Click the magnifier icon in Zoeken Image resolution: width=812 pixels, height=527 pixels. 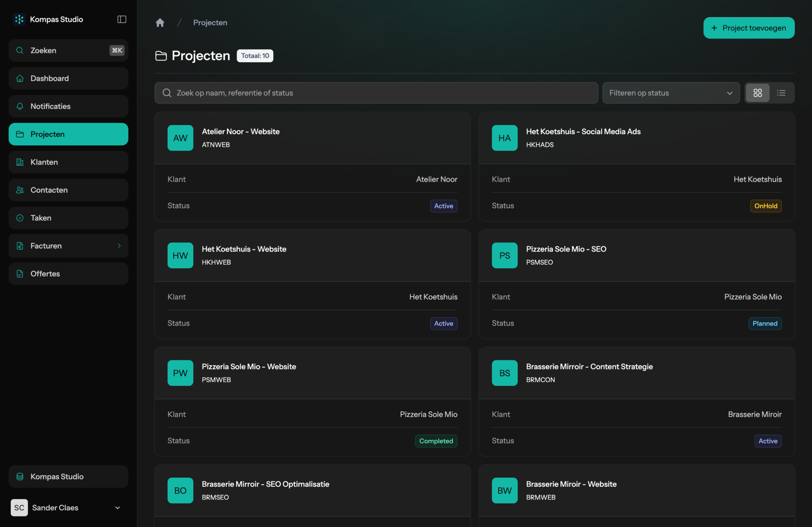(19, 50)
